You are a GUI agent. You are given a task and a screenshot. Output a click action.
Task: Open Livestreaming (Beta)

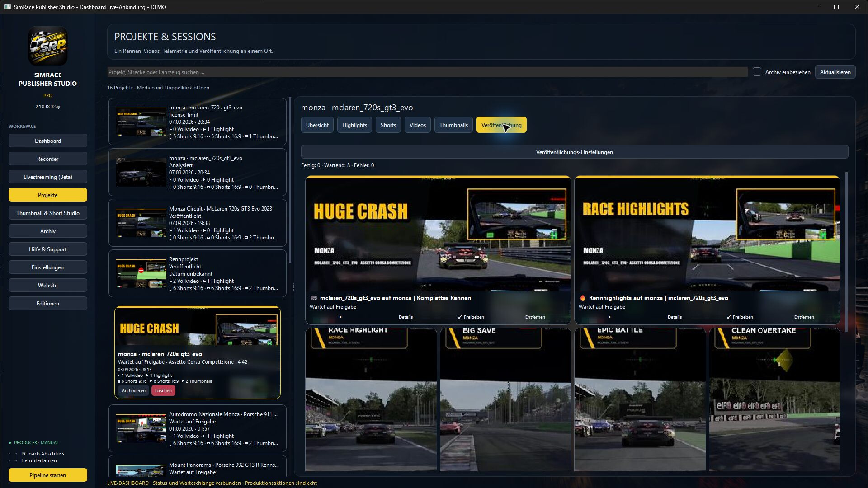coord(48,177)
